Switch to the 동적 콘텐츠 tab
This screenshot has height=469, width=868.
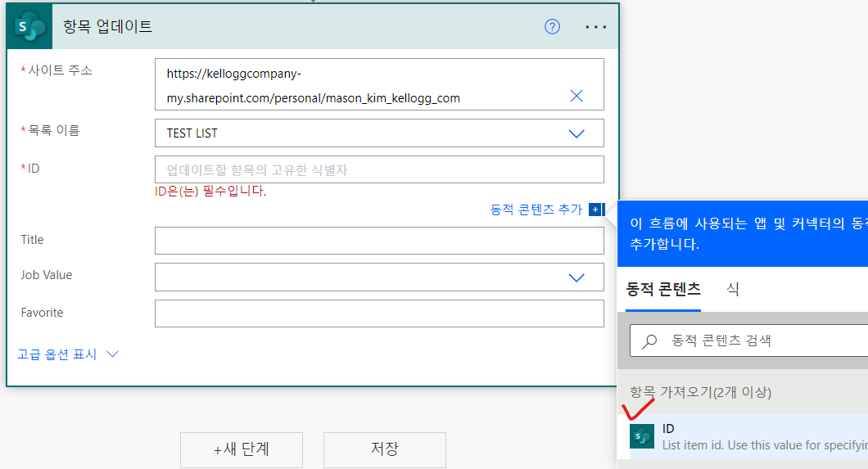click(663, 289)
